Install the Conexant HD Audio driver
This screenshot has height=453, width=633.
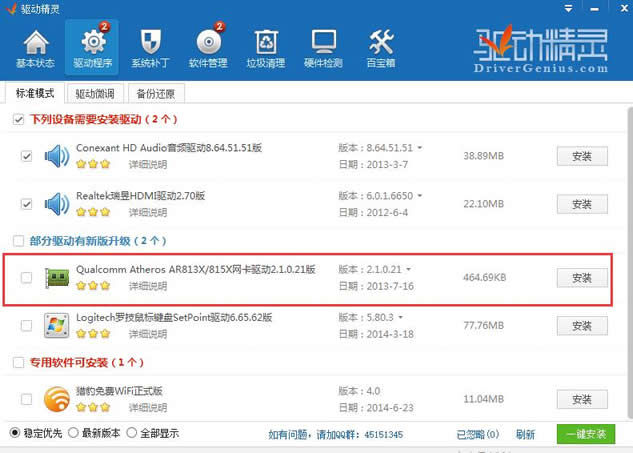(582, 156)
